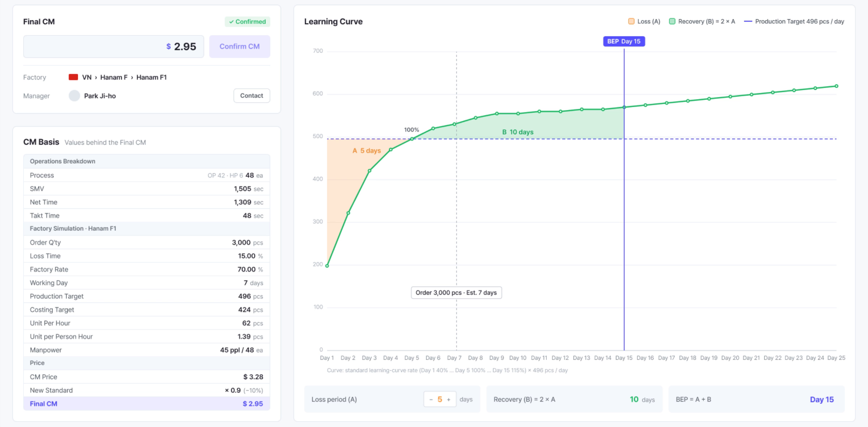Click the CM Price value $ 3.28
The height and width of the screenshot is (427, 868).
pyautogui.click(x=253, y=377)
